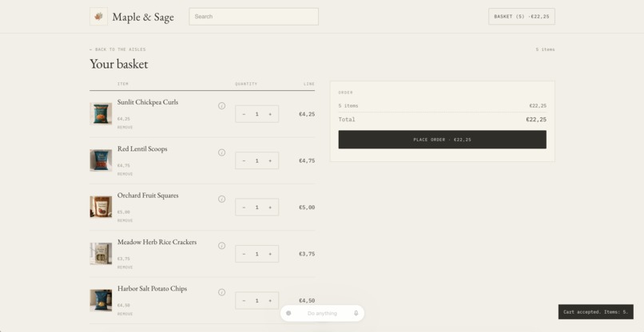
Task: Increase Harbor Salt Potato Chips quantity
Action: click(270, 301)
